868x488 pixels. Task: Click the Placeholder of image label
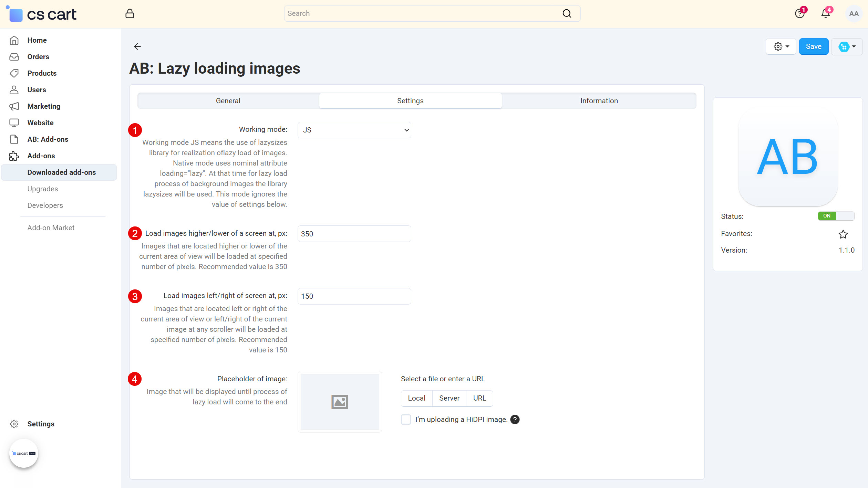(252, 379)
